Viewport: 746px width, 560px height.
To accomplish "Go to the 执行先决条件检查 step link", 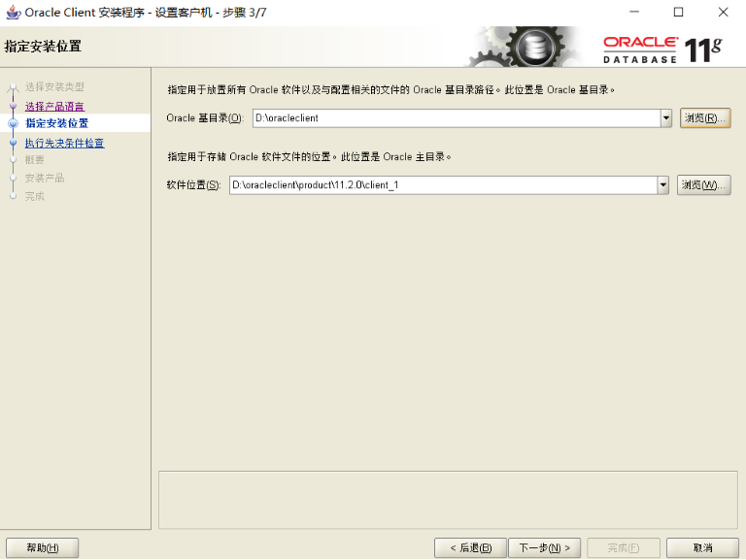I will coord(65,143).
